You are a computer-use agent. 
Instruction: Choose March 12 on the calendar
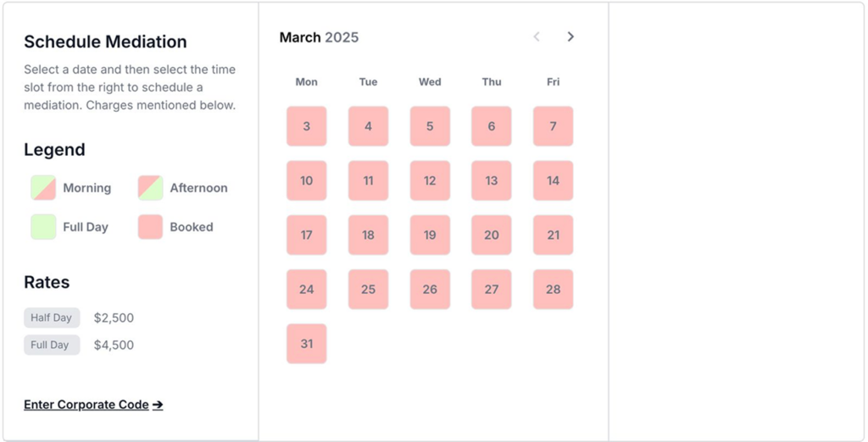pyautogui.click(x=430, y=180)
